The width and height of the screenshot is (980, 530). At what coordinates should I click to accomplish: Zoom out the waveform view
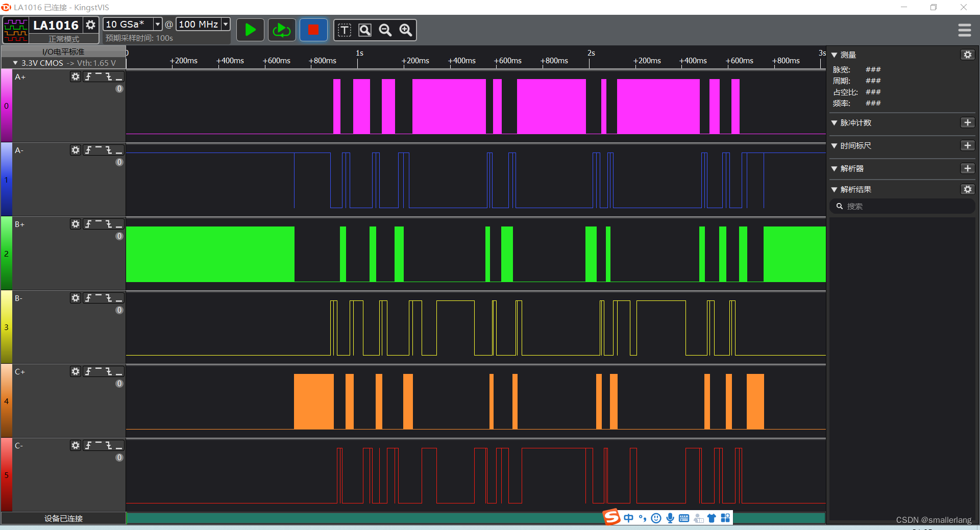pos(385,30)
